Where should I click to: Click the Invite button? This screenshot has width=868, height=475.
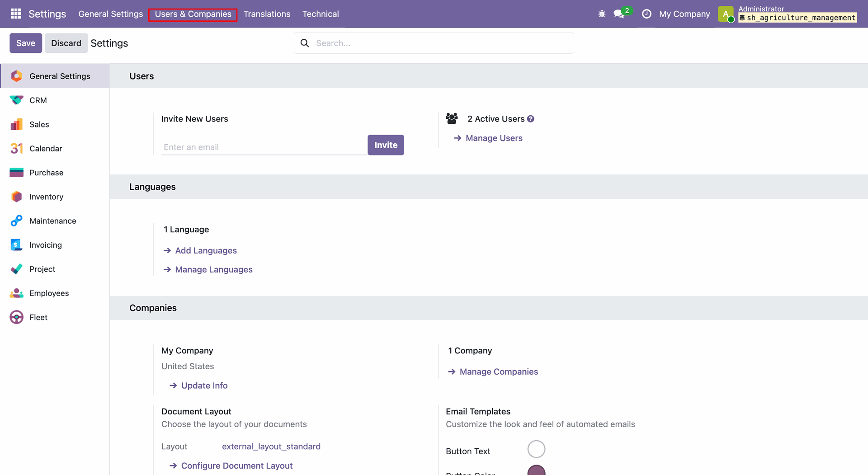386,145
